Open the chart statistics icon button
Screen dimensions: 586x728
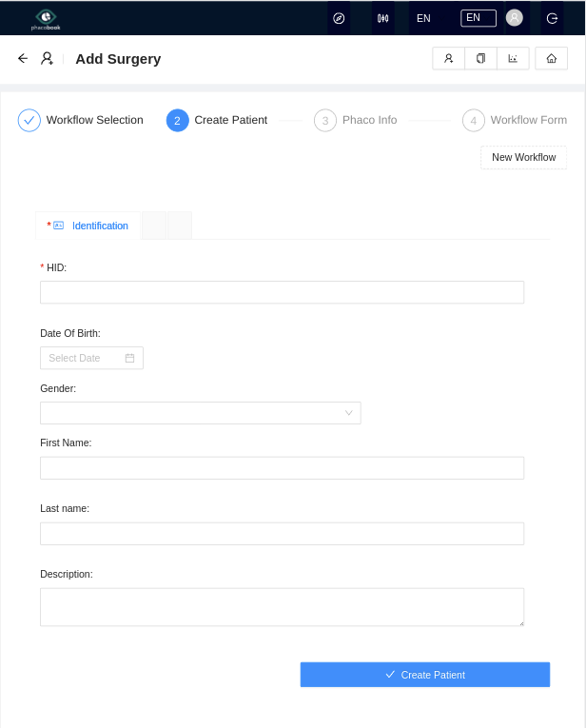pyautogui.click(x=513, y=59)
